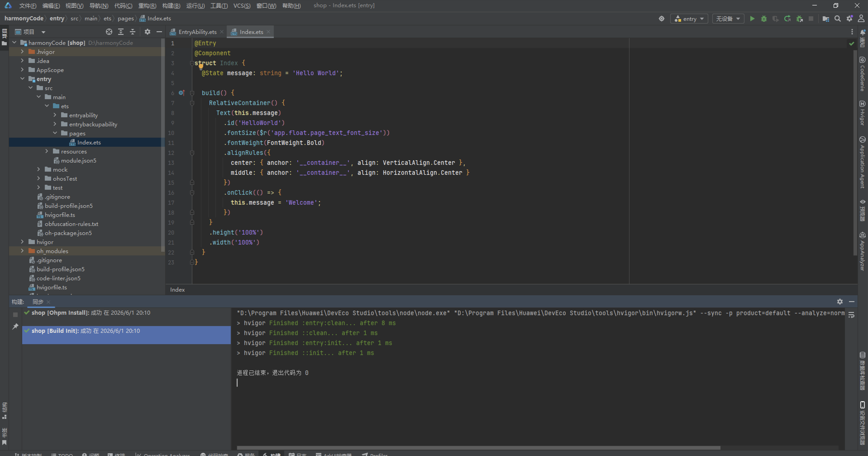868x456 pixels.
Task: Open Project Structure folder icon
Action: [825, 19]
